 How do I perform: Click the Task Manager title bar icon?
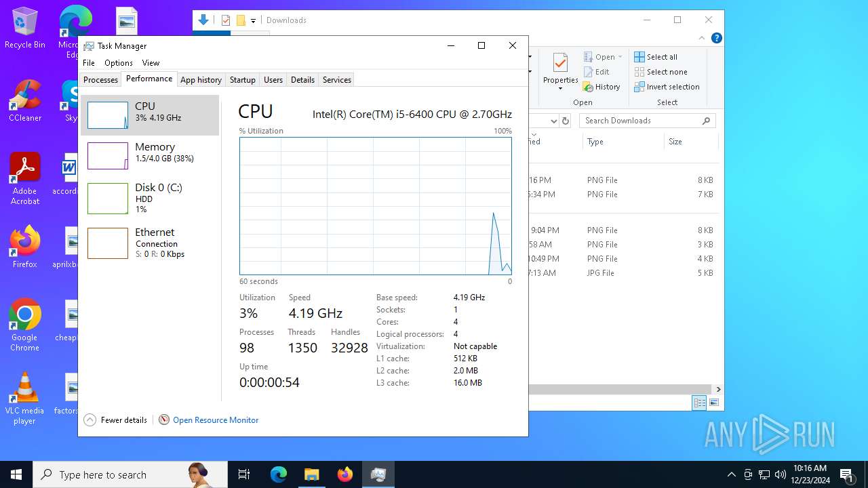pyautogui.click(x=89, y=46)
